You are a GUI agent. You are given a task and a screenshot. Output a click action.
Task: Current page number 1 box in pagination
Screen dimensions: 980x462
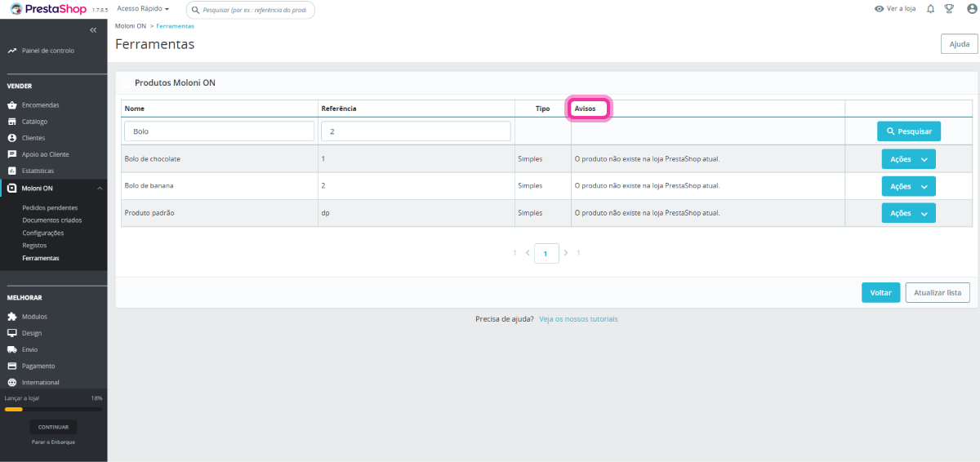point(546,253)
